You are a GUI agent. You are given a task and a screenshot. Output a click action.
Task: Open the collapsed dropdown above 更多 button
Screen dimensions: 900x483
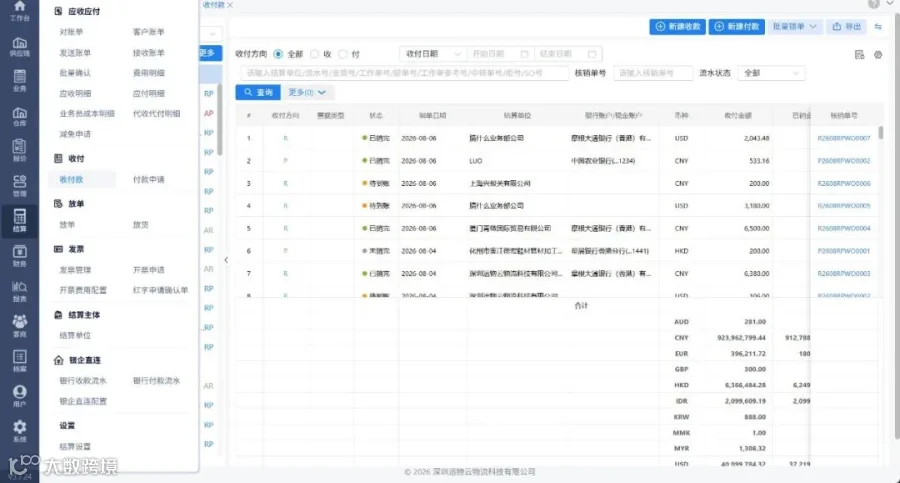[211, 34]
